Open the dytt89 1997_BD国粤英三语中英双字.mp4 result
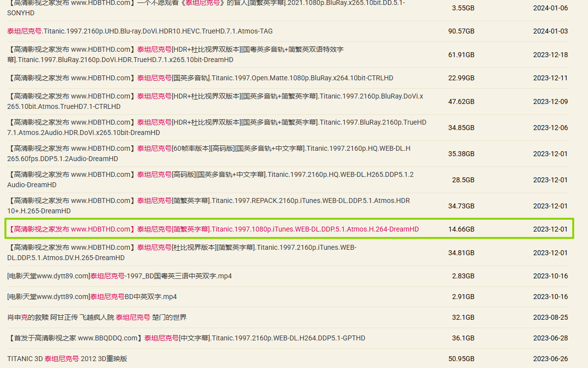 coord(120,276)
